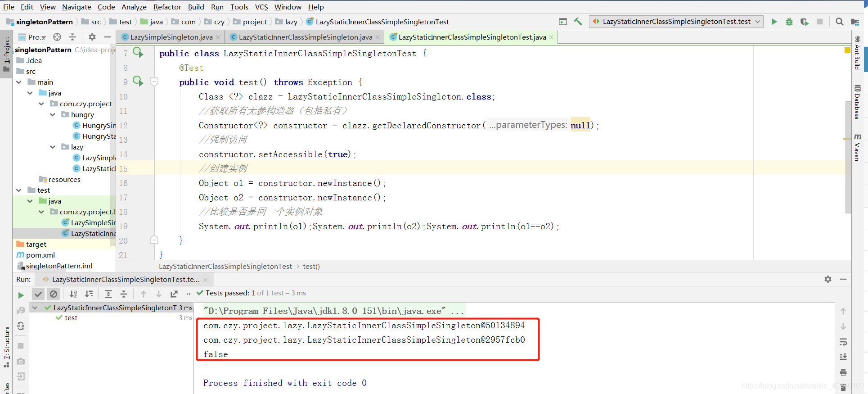The image size is (868, 394).
Task: Print console output icon
Action: pyautogui.click(x=843, y=372)
